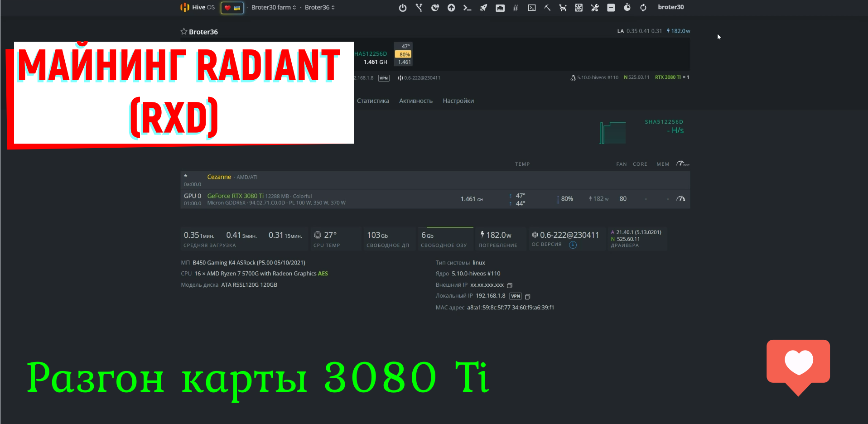This screenshot has width=868, height=424.
Task: Click the 80% fan badge in the header card
Action: [404, 54]
